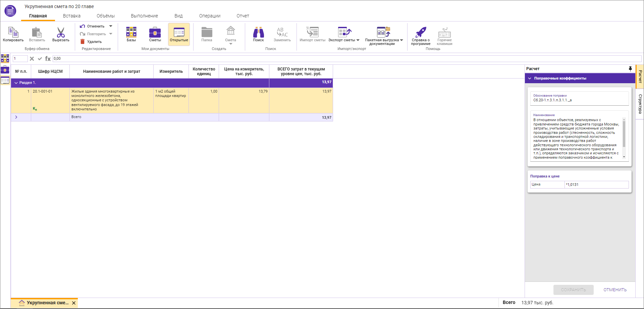Open the Структура side tab

click(x=640, y=104)
